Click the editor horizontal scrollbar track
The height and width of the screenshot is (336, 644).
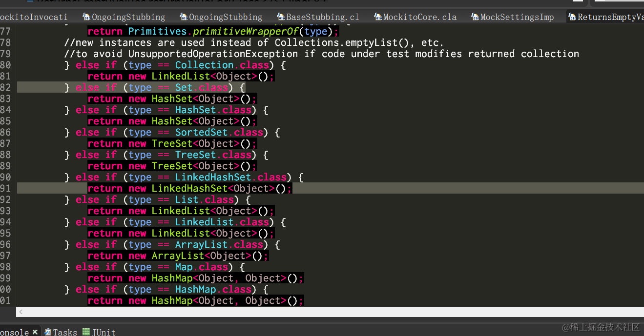(x=330, y=311)
